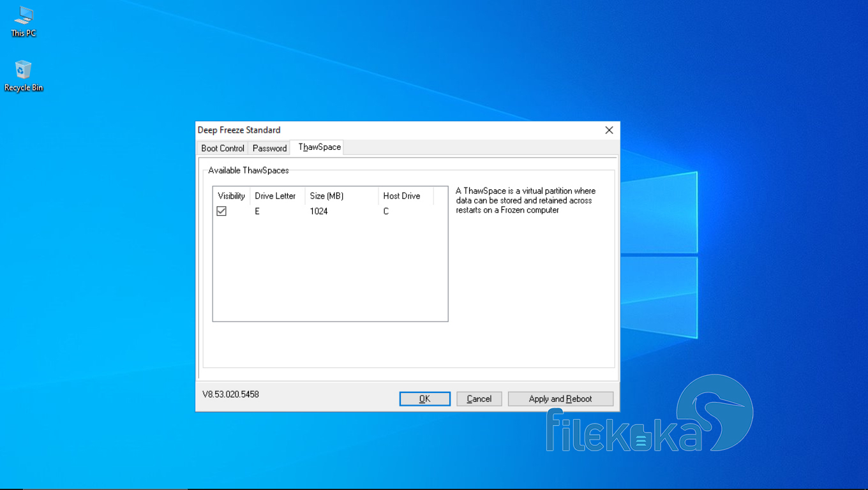Image resolution: width=868 pixels, height=490 pixels.
Task: Switch to the Password tab
Action: pyautogui.click(x=269, y=148)
